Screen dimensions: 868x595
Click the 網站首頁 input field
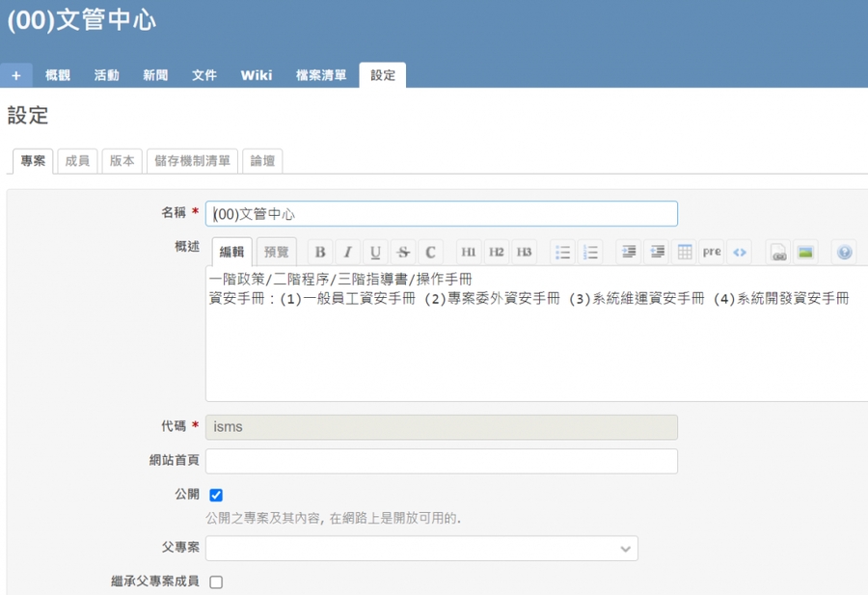[441, 461]
